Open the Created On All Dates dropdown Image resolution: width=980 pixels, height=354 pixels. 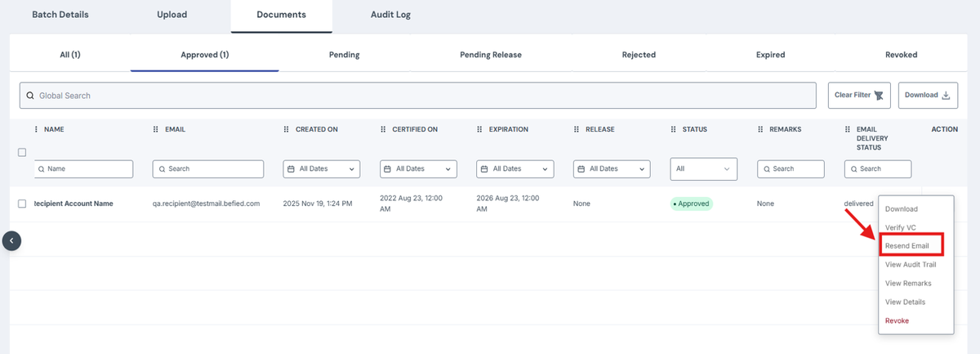[321, 168]
